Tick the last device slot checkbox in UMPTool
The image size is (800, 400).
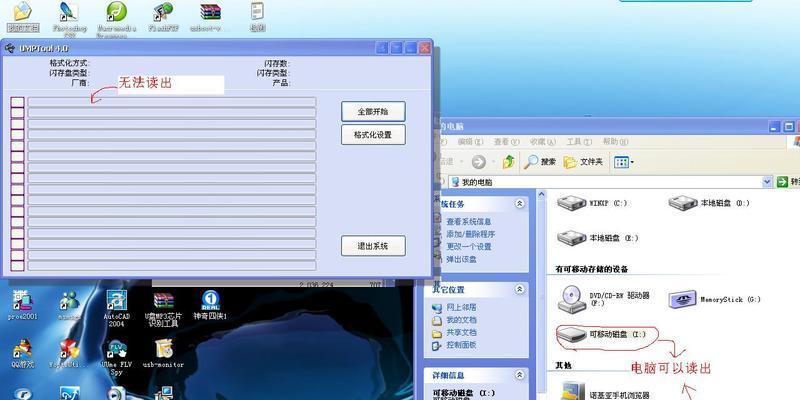[x=17, y=265]
